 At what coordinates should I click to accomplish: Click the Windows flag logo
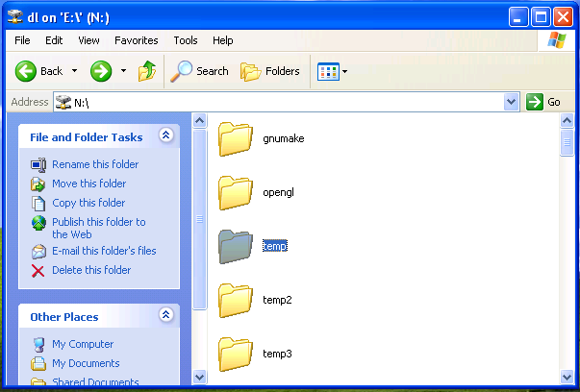pyautogui.click(x=557, y=40)
